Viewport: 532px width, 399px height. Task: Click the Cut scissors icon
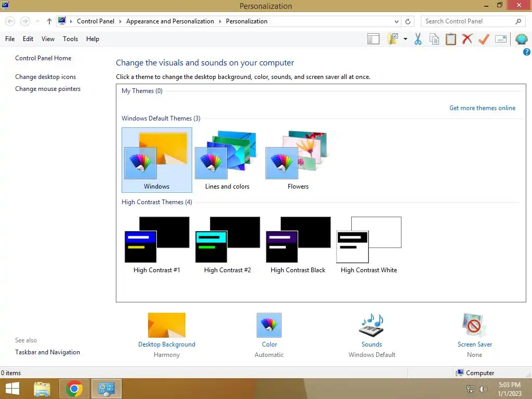pos(418,39)
